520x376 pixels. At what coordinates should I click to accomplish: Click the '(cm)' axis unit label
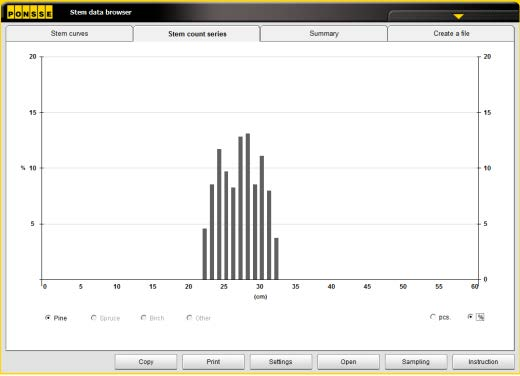coord(260,297)
